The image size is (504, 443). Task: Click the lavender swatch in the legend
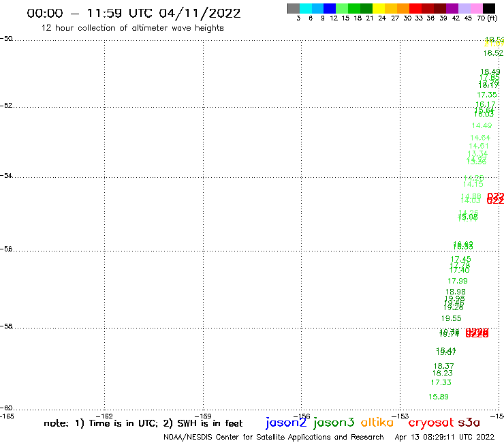coord(464,8)
